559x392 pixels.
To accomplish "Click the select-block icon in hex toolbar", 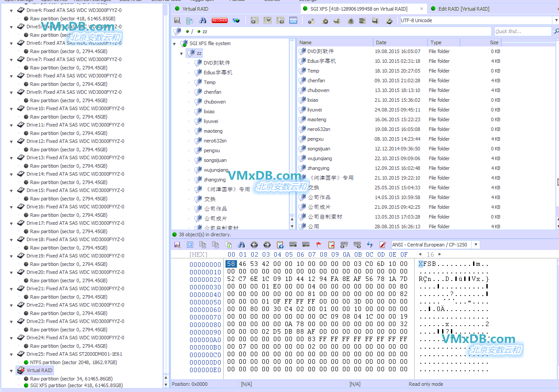I will tap(190, 245).
